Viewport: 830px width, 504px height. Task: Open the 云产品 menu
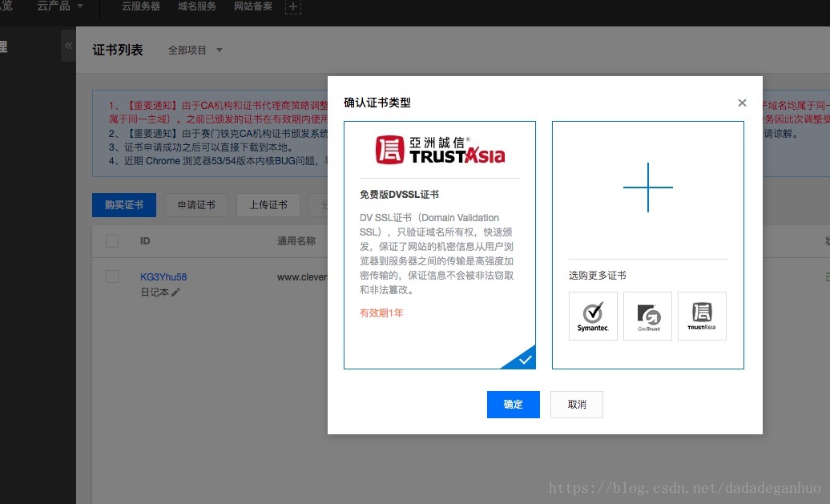[x=60, y=6]
